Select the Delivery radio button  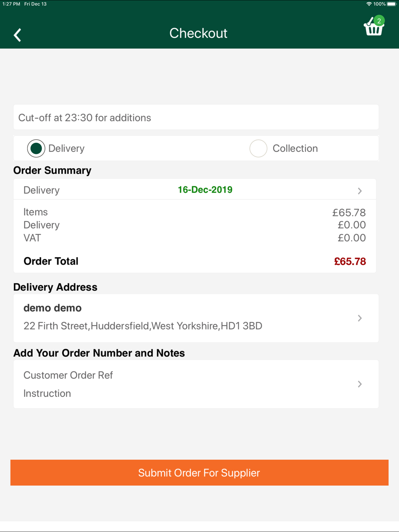click(x=36, y=148)
